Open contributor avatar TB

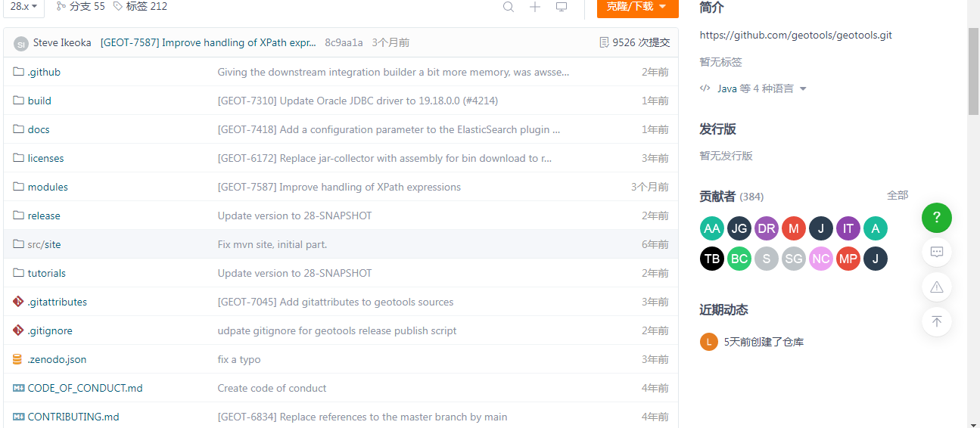(712, 259)
